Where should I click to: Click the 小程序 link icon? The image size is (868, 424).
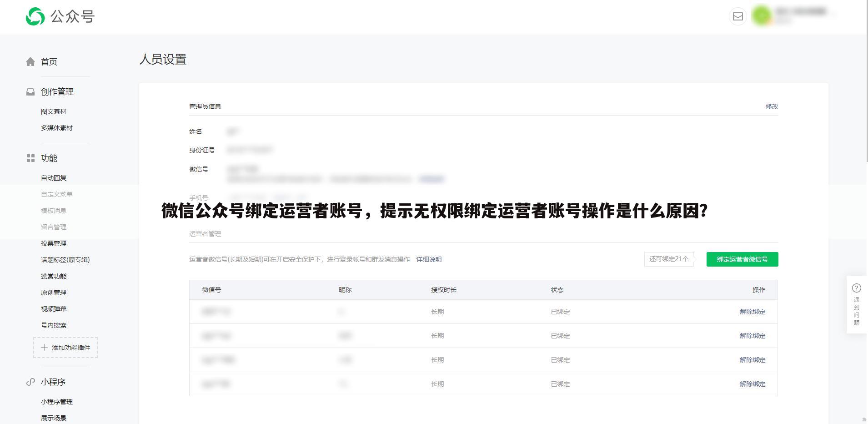30,382
